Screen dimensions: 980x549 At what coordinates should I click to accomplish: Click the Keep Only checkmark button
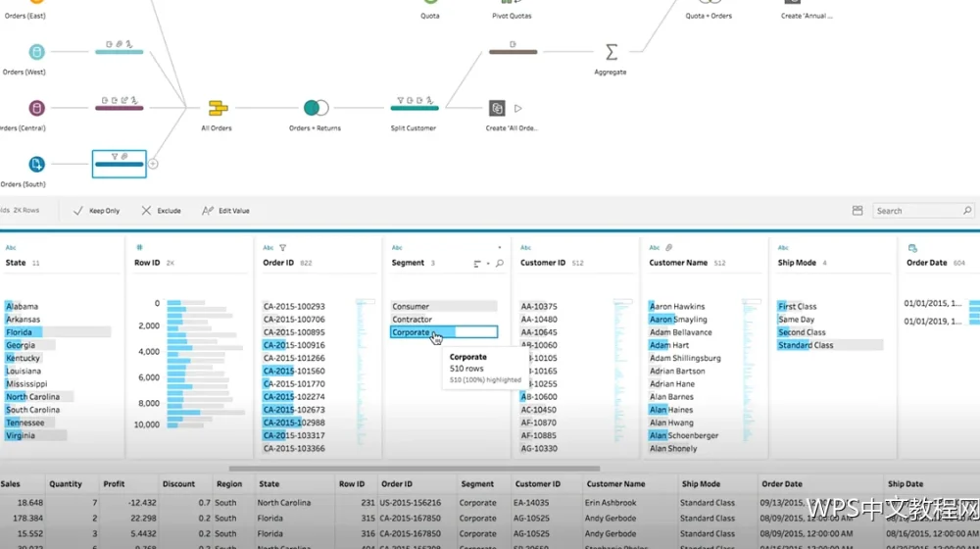tap(96, 211)
